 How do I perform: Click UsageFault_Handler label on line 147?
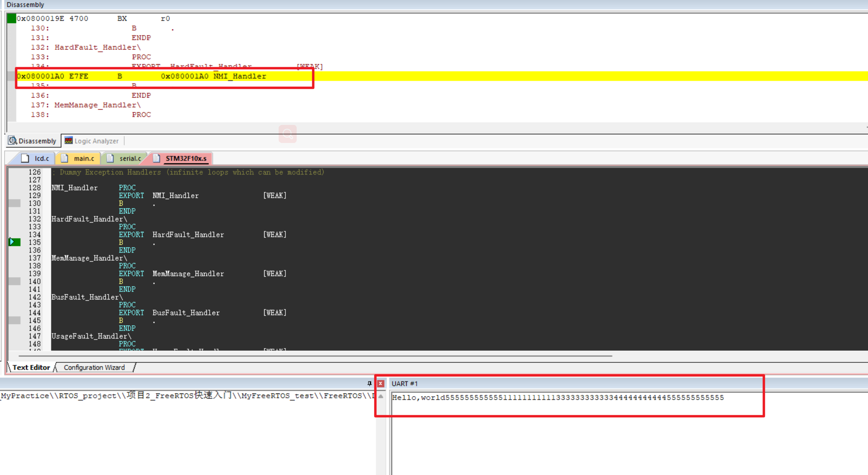coord(91,336)
